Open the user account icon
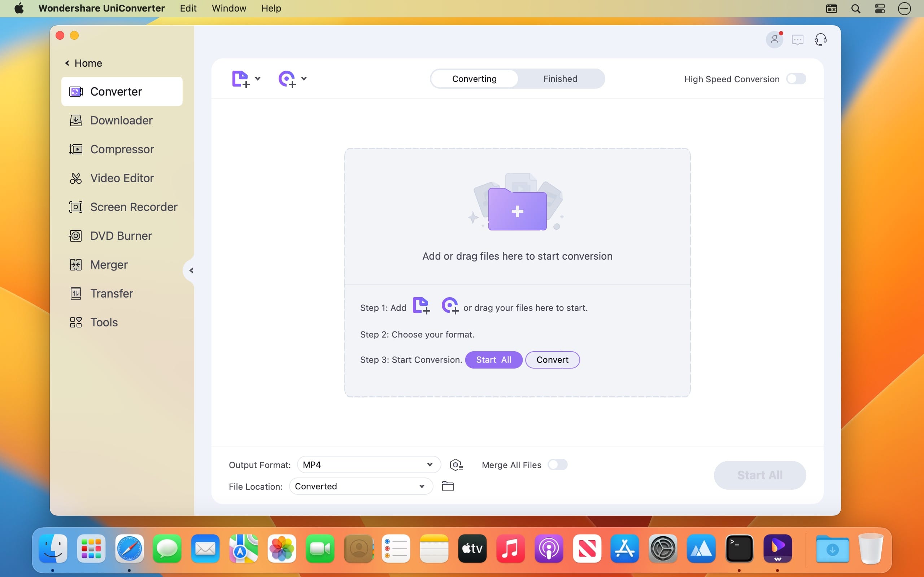 point(774,40)
